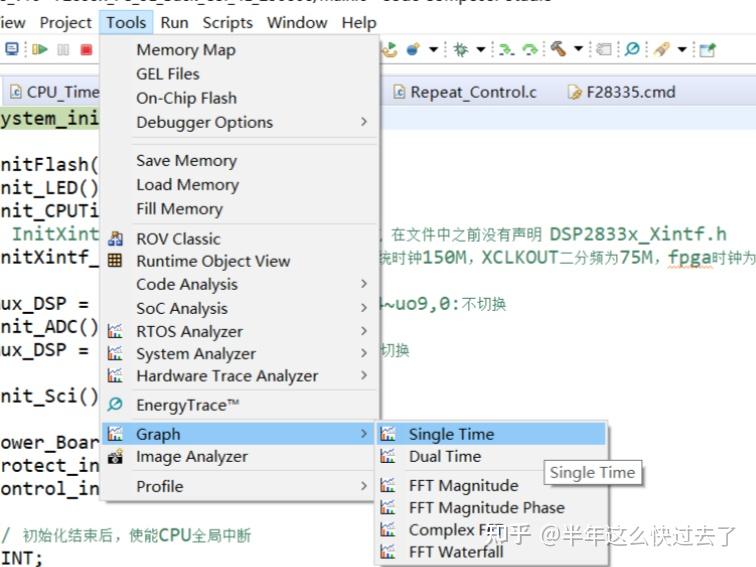Switch to the Repeat_Control.c editor tab
The width and height of the screenshot is (756, 567).
(465, 92)
